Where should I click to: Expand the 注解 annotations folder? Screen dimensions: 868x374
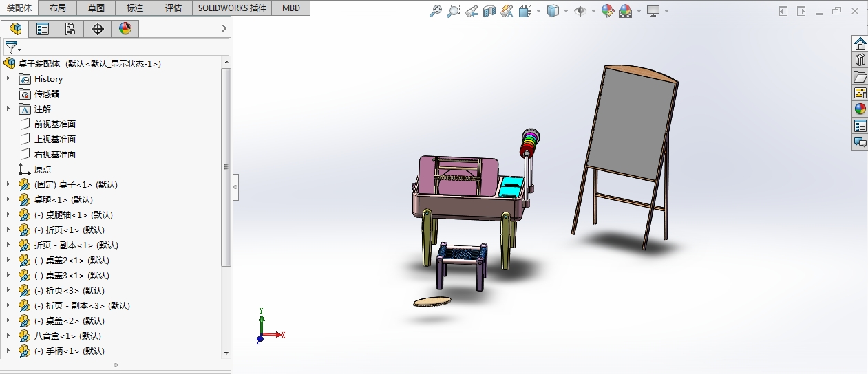pos(9,109)
